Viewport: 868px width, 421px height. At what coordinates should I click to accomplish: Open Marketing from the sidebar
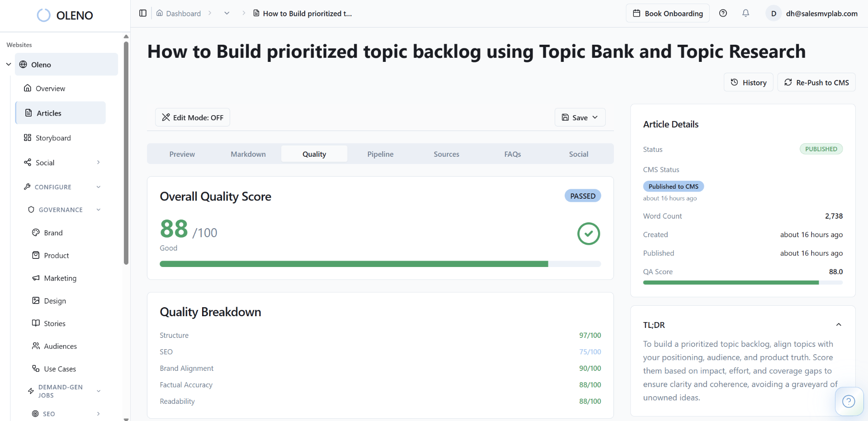point(60,278)
